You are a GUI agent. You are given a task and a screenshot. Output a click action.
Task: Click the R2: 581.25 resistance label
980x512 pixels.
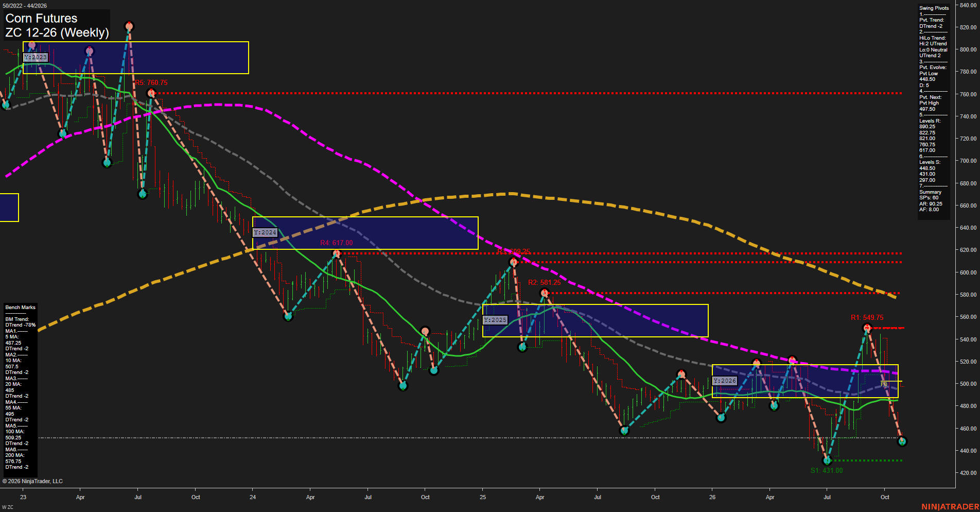545,282
